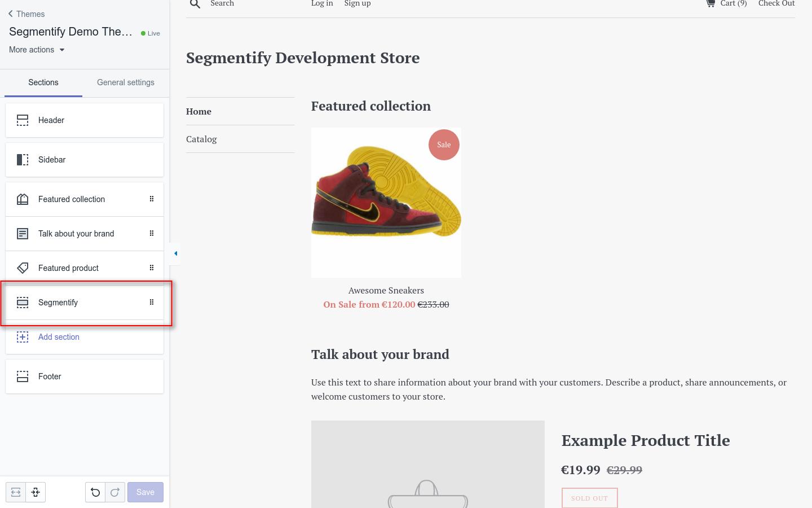Go back to Themes

[27, 14]
